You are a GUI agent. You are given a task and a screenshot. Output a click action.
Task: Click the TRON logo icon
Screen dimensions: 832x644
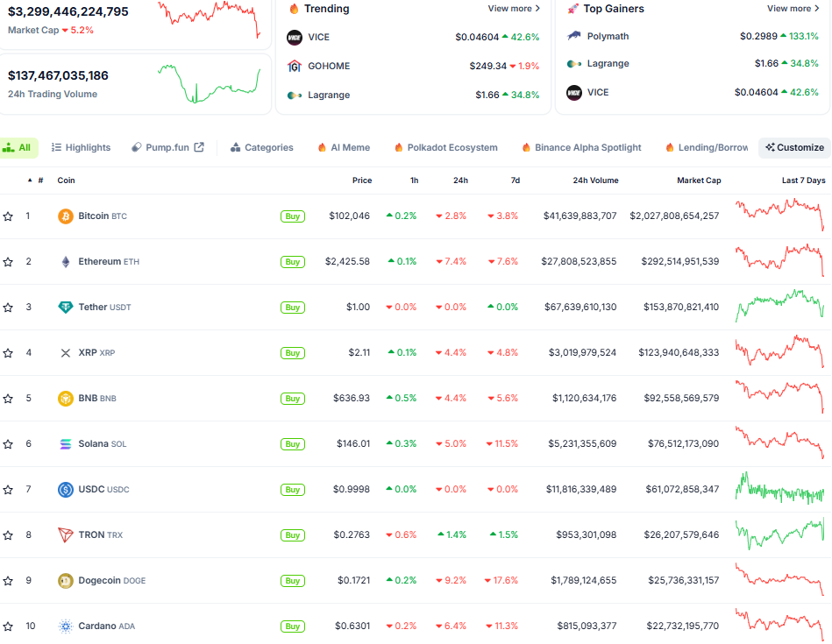point(66,535)
